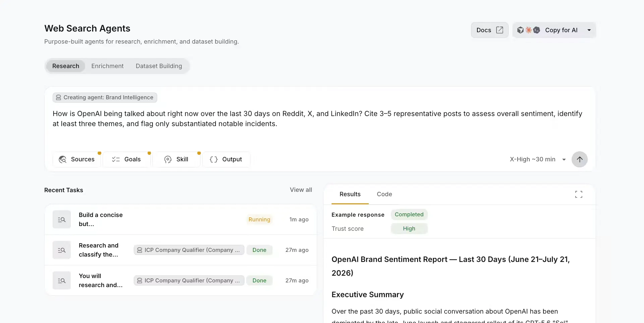Image resolution: width=644 pixels, height=323 pixels.
Task: Select the Code tab
Action: [384, 194]
